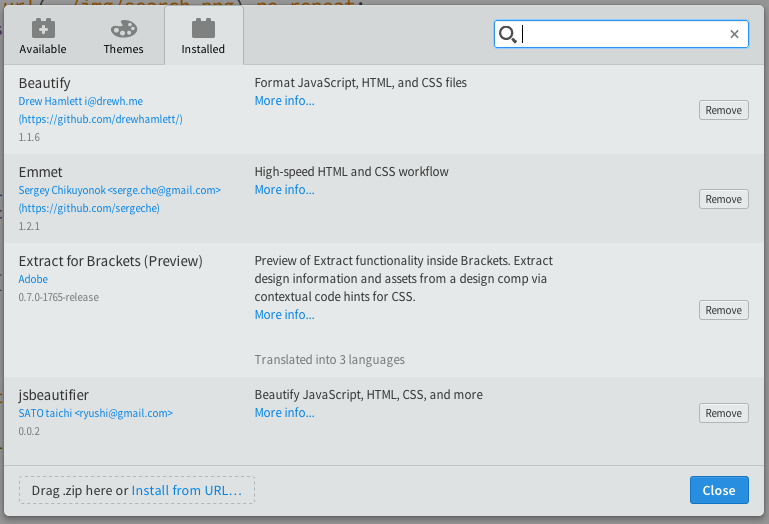Click Emmet version 1.2.1 text

tap(29, 226)
